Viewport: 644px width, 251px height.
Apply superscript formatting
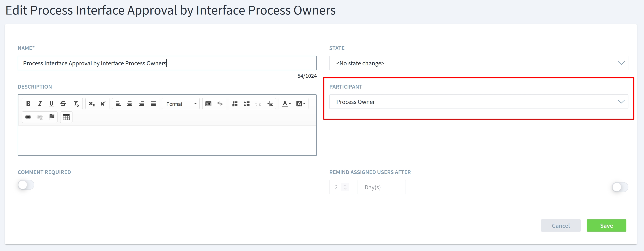coord(103,103)
